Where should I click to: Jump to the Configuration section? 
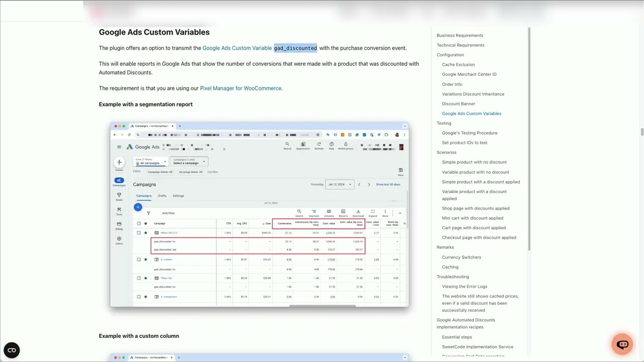(450, 55)
